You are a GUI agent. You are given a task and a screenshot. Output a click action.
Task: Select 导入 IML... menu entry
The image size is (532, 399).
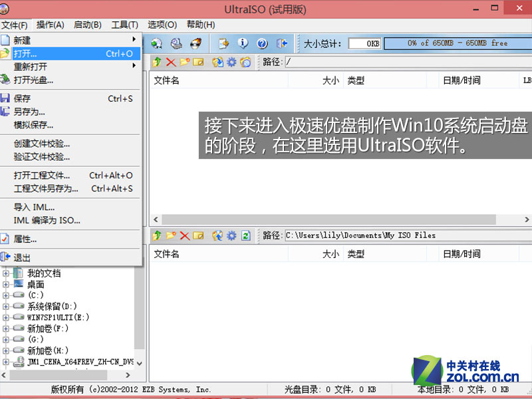pos(70,207)
